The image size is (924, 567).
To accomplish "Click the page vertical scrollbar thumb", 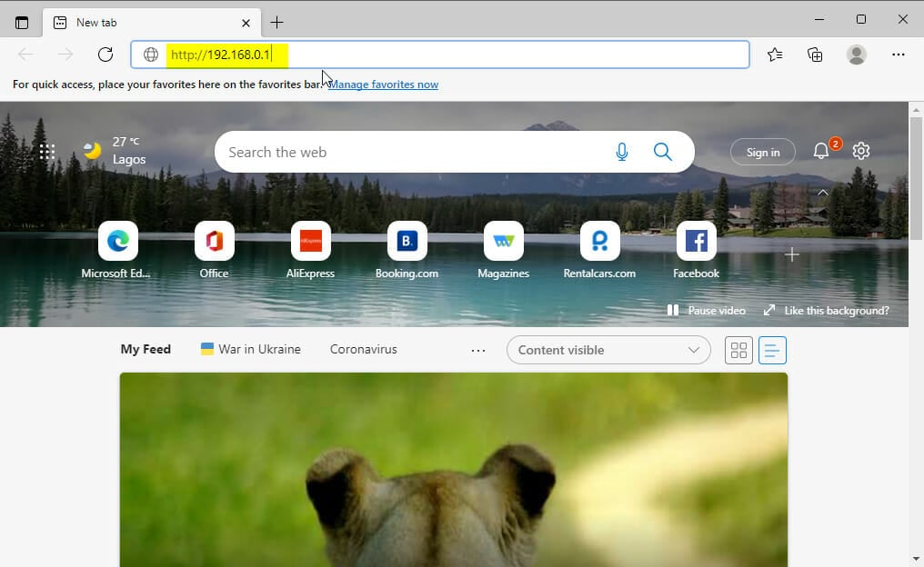I will click(916, 178).
